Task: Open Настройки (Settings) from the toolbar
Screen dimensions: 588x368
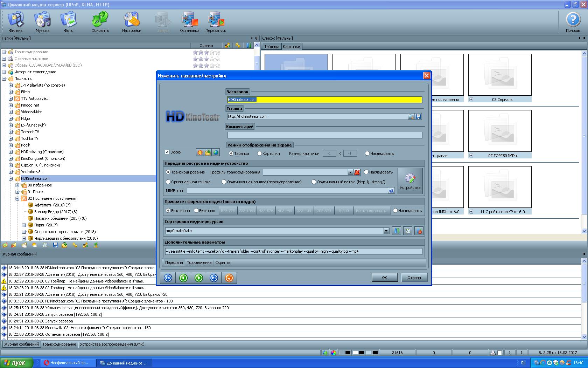Action: click(x=132, y=21)
